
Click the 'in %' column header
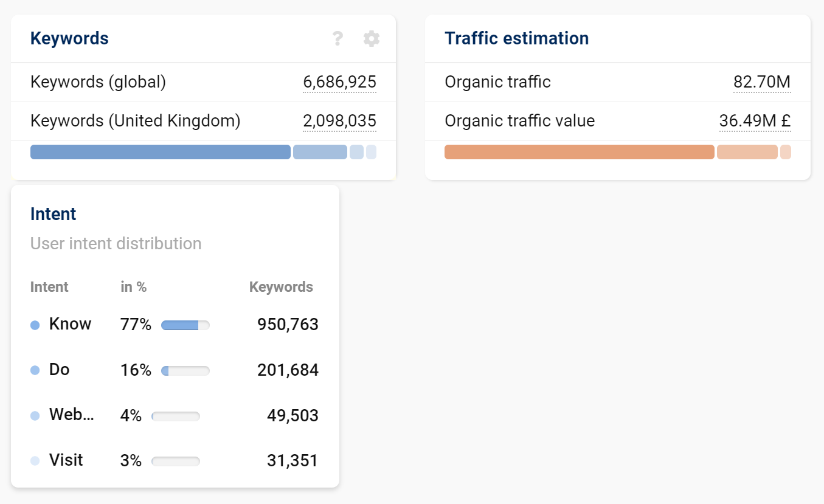click(133, 287)
